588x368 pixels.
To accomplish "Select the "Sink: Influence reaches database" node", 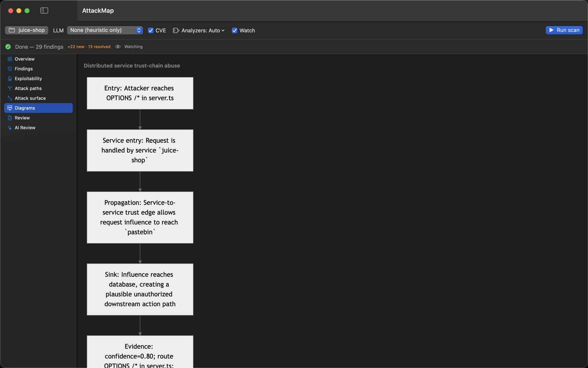I will 140,289.
